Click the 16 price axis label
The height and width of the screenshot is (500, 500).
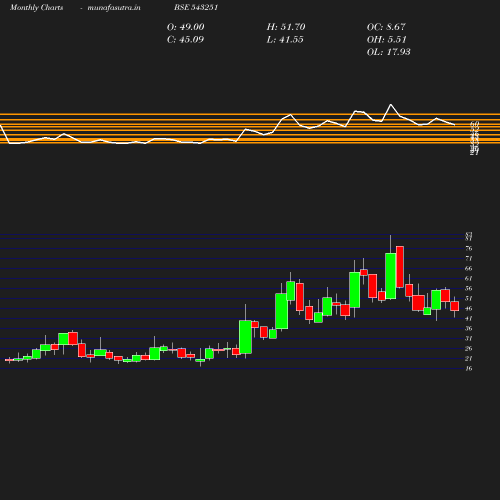point(469,368)
